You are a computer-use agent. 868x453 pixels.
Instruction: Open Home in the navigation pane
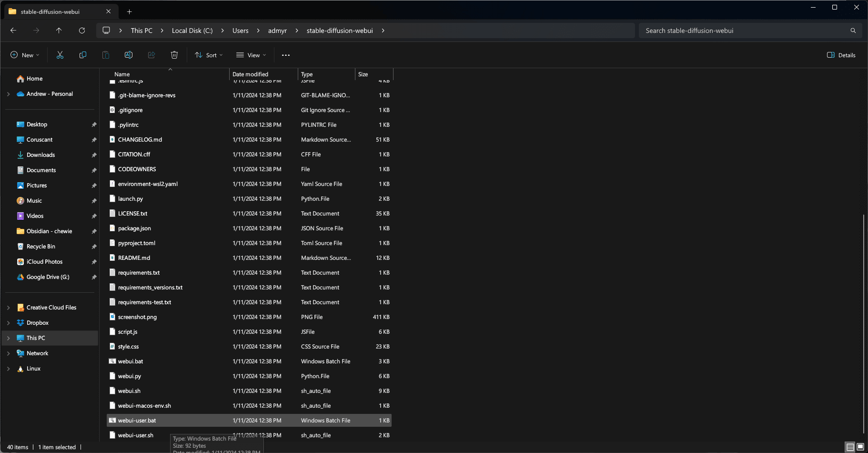tap(34, 79)
